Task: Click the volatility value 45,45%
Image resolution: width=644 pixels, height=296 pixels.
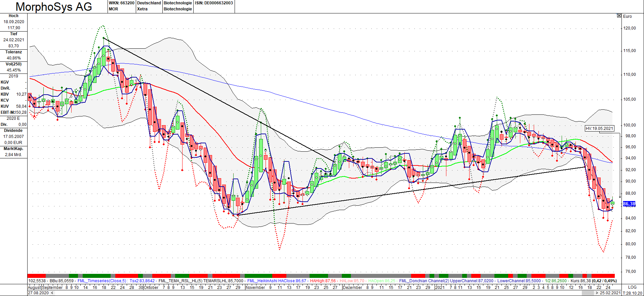Action: 14,70
